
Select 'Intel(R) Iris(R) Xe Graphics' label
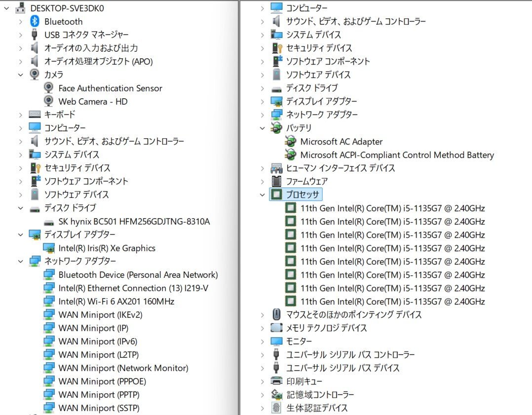[x=107, y=248]
